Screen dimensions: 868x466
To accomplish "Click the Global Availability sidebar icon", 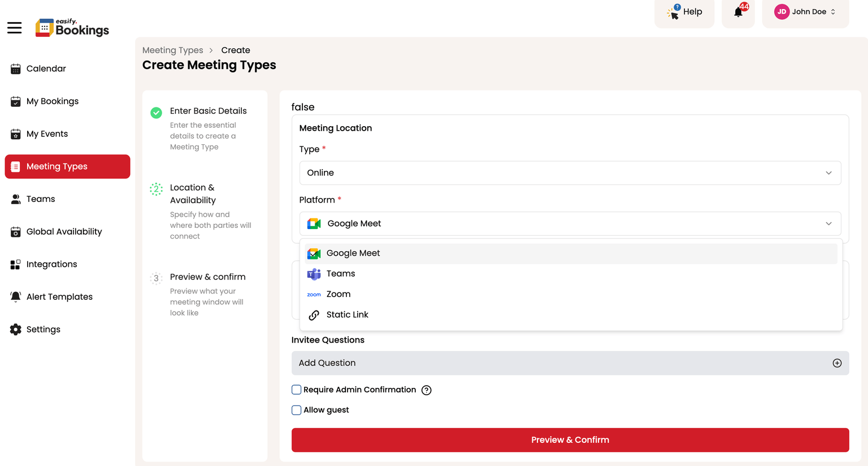I will pos(16,232).
